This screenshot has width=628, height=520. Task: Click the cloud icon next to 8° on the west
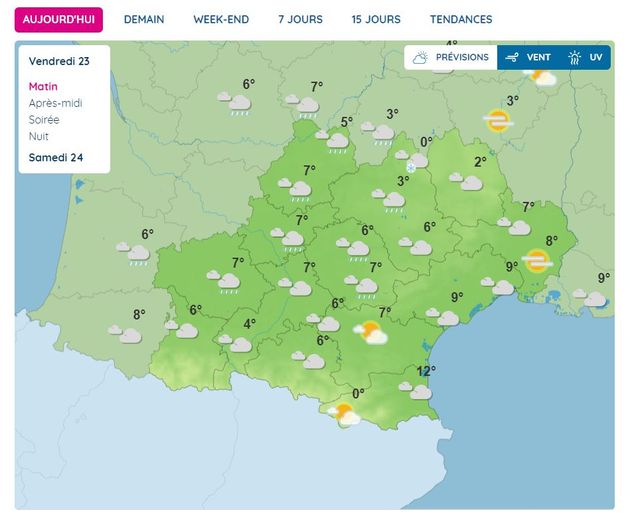pyautogui.click(x=127, y=334)
